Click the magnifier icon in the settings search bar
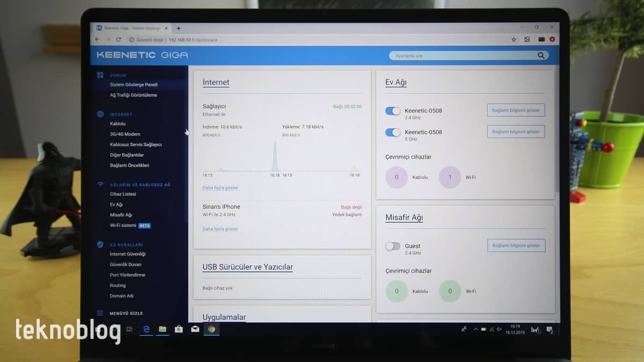 541,55
